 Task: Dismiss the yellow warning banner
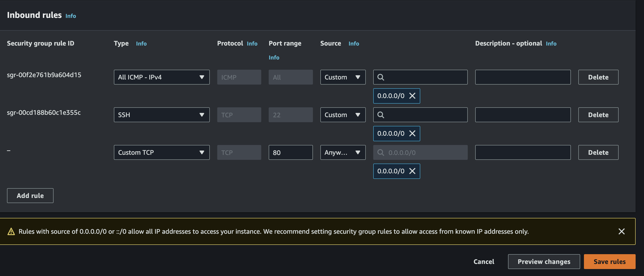(x=621, y=231)
